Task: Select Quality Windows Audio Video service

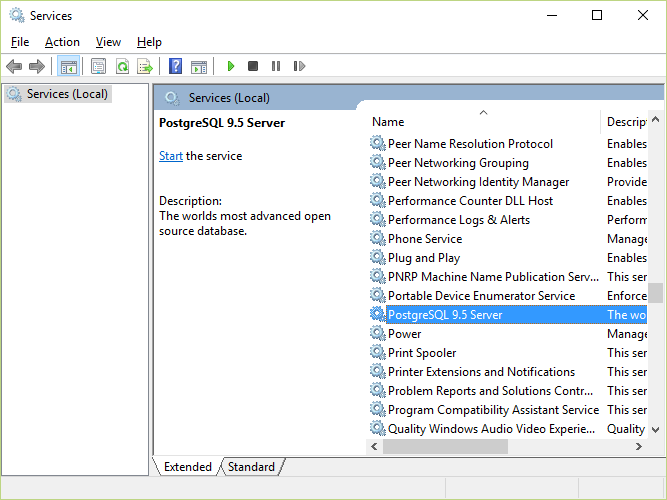Action: [x=508, y=428]
